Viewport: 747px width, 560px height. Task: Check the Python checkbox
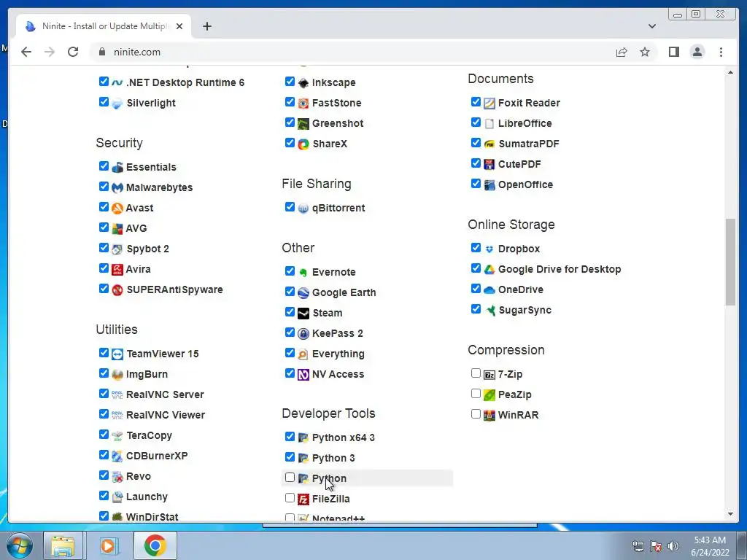290,477
